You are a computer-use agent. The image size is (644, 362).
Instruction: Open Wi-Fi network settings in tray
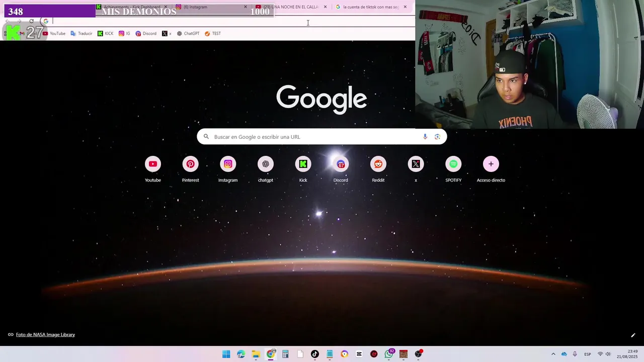point(600,354)
